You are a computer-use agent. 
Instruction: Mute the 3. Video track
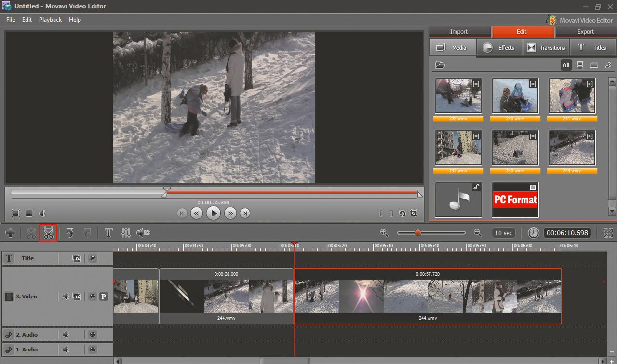pyautogui.click(x=66, y=297)
